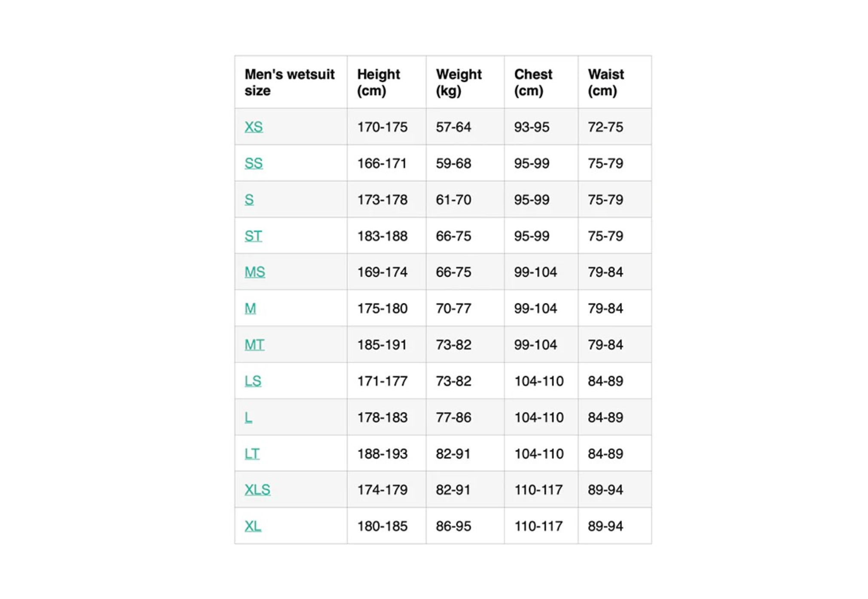Open the MT wetsuit size link
Screen dimensions: 868x599
(254, 345)
